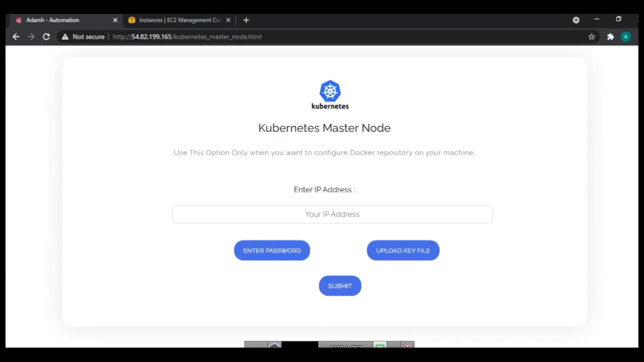Click the UPLOAD KEY FILE button
The height and width of the screenshot is (362, 644).
pos(403,250)
